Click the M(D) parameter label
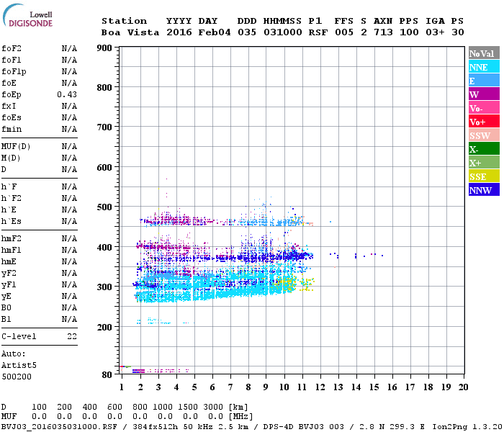The height and width of the screenshot is (432, 504). click(x=11, y=158)
